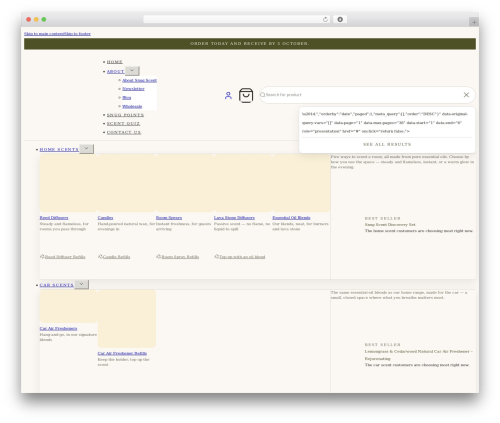Open the user account icon

[x=228, y=96]
